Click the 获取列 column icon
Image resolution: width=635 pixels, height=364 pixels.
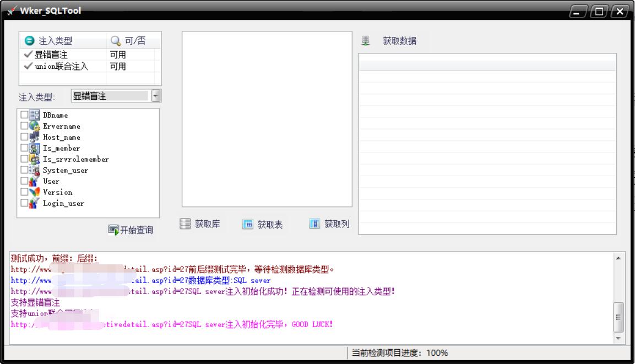point(314,224)
